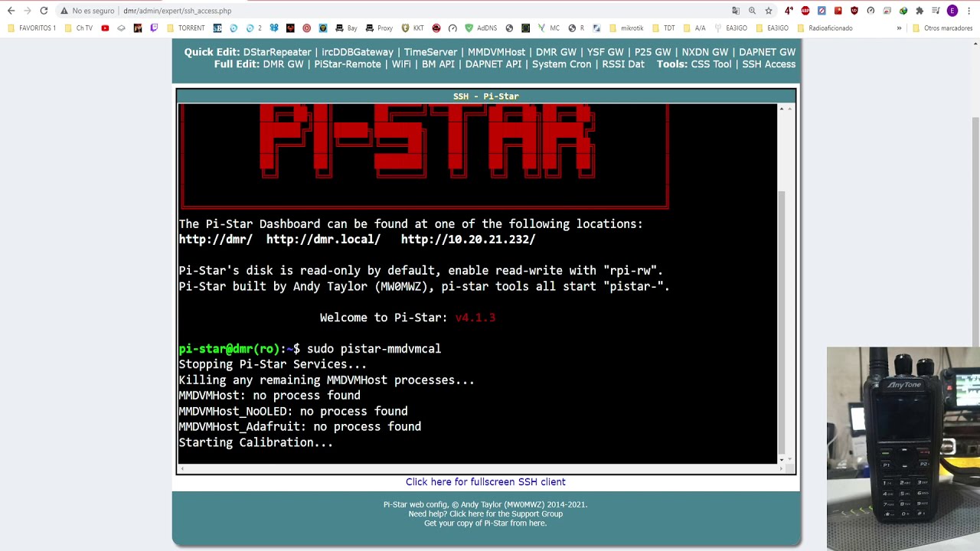Open PiStar-Remote full edit
Image resolution: width=980 pixels, height=551 pixels.
pos(348,64)
